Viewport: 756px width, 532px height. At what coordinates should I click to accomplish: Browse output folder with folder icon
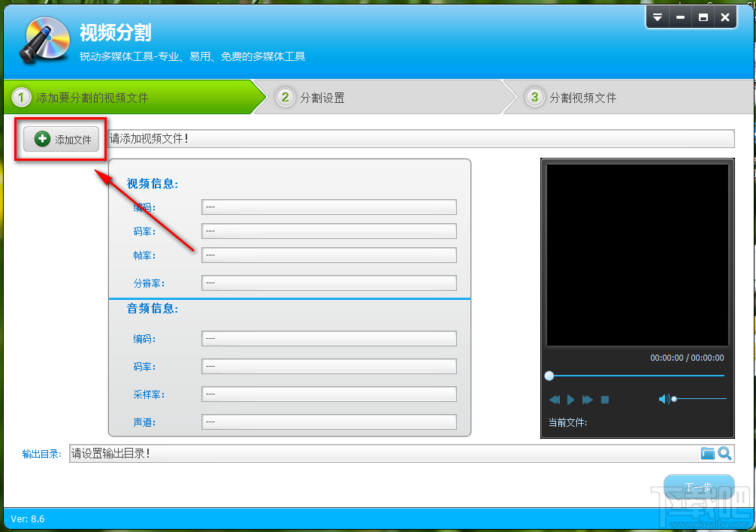(x=707, y=453)
